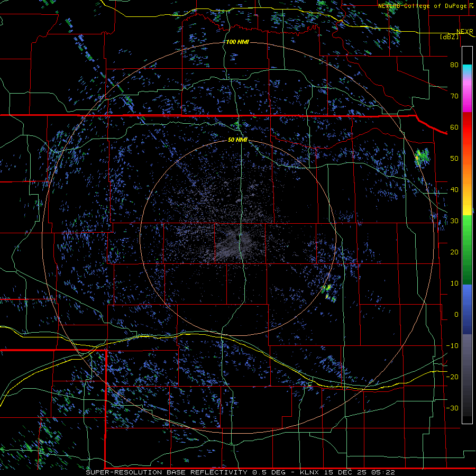
Task: Click the -10 value on the dBZ scale
Action: [x=452, y=346]
